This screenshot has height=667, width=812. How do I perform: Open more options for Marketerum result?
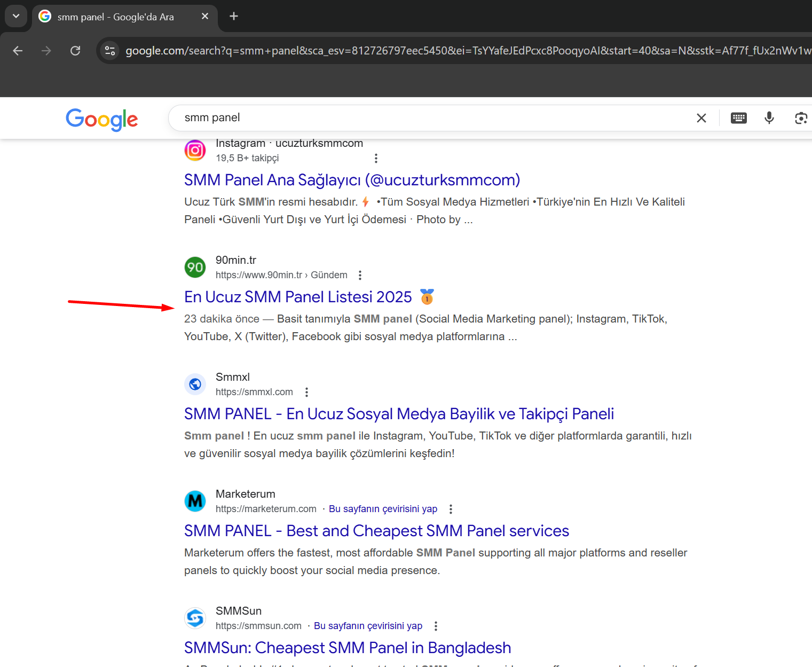(451, 509)
